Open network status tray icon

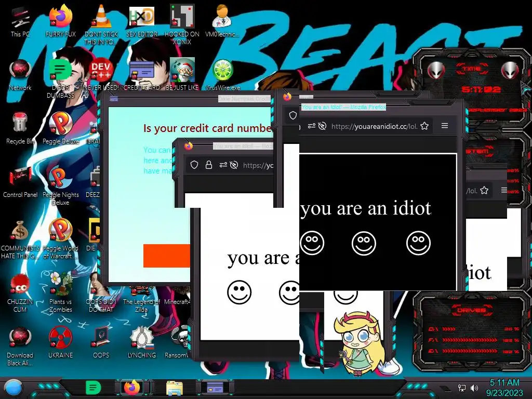(x=461, y=388)
